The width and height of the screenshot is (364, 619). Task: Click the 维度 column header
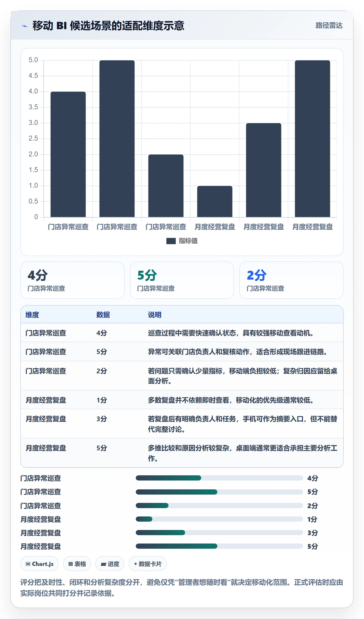tap(32, 315)
